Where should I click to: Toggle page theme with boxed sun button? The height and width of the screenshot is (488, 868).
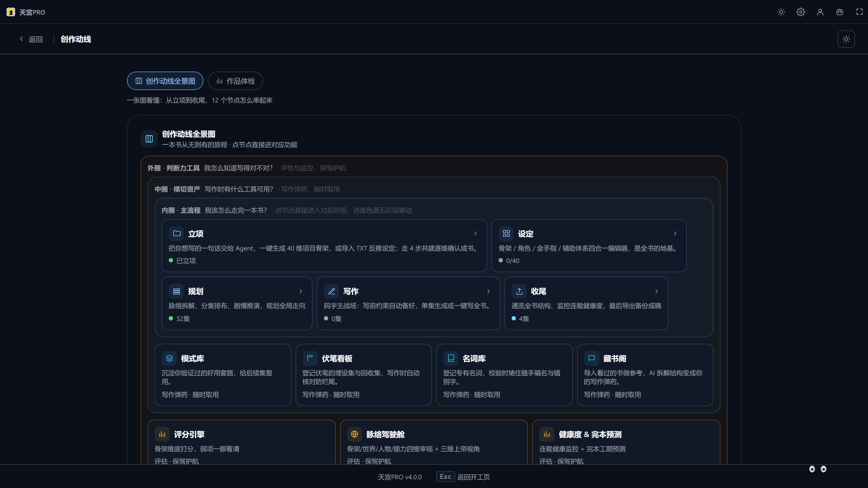click(846, 39)
